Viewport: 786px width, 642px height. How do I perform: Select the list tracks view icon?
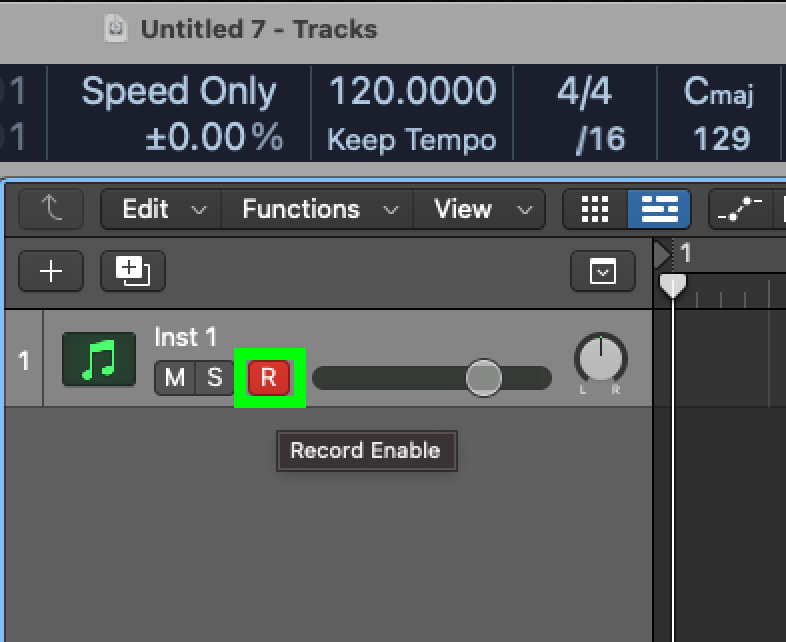coord(659,209)
